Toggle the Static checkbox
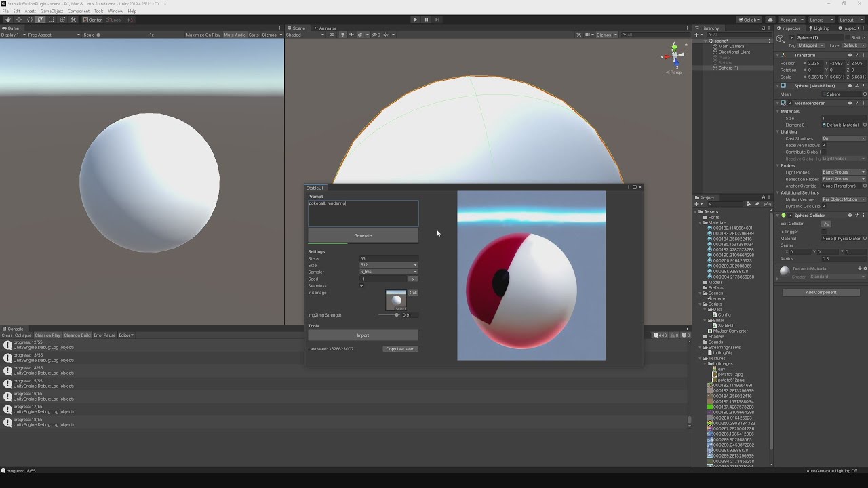 point(848,37)
